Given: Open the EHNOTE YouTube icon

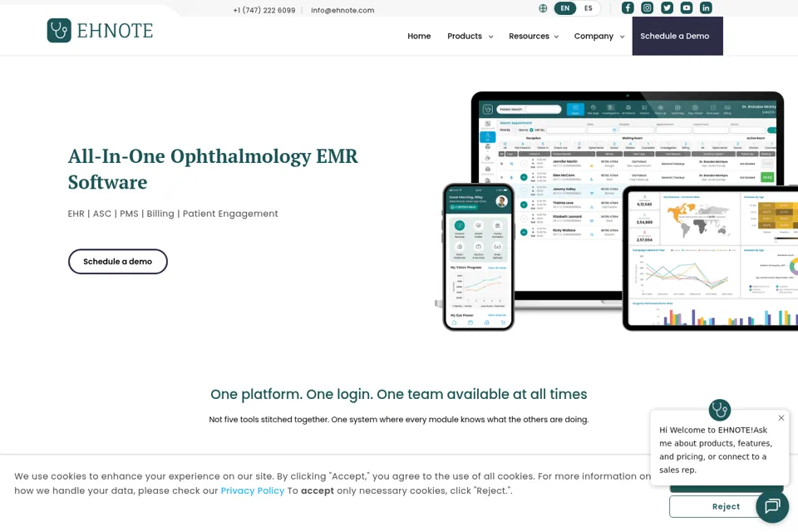Looking at the screenshot, I should click(x=687, y=7).
